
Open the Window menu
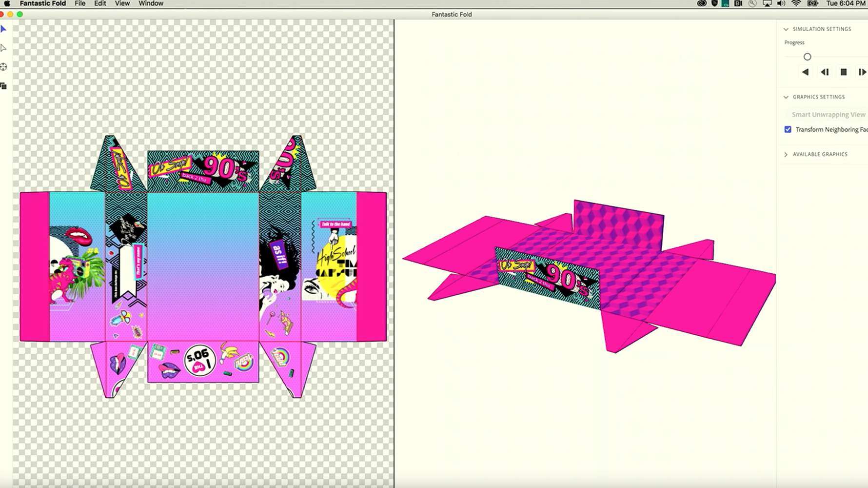tap(151, 3)
